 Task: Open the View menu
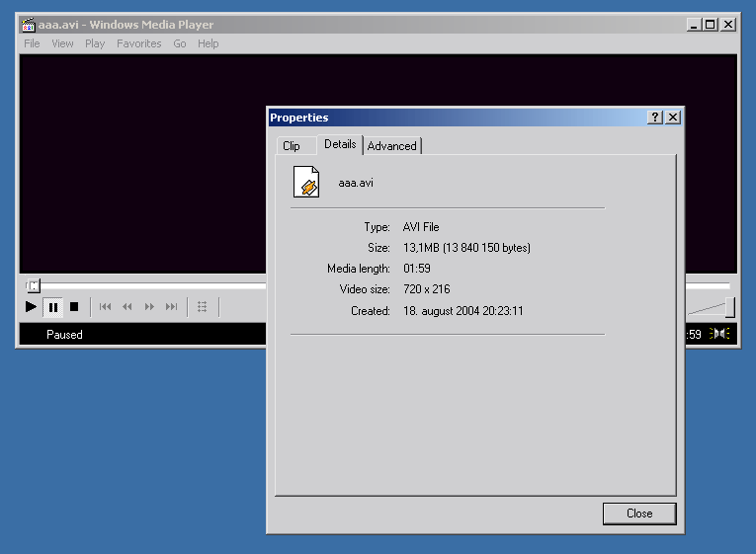pos(62,43)
